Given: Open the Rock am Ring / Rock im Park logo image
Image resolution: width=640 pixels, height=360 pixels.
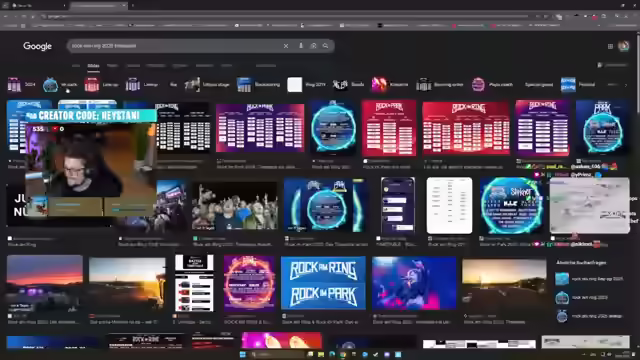Looking at the screenshot, I should point(323,282).
